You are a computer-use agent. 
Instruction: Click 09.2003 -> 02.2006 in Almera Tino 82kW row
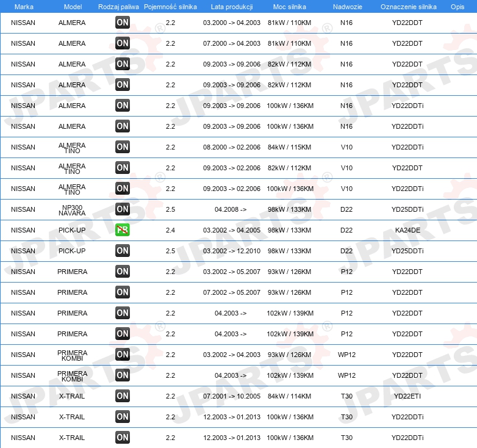pyautogui.click(x=232, y=168)
